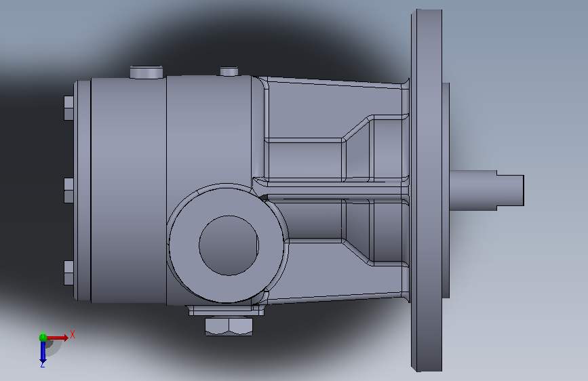Image resolution: width=588 pixels, height=381 pixels.
Task: Select the top bolt head on the end cover
Action: click(68, 108)
